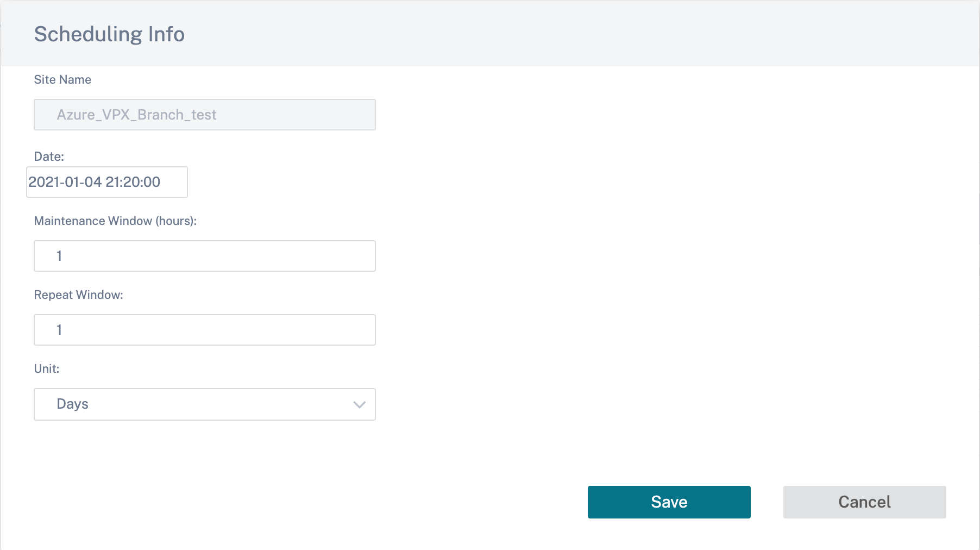Click the Scheduling Info heading
980x550 pixels.
109,34
